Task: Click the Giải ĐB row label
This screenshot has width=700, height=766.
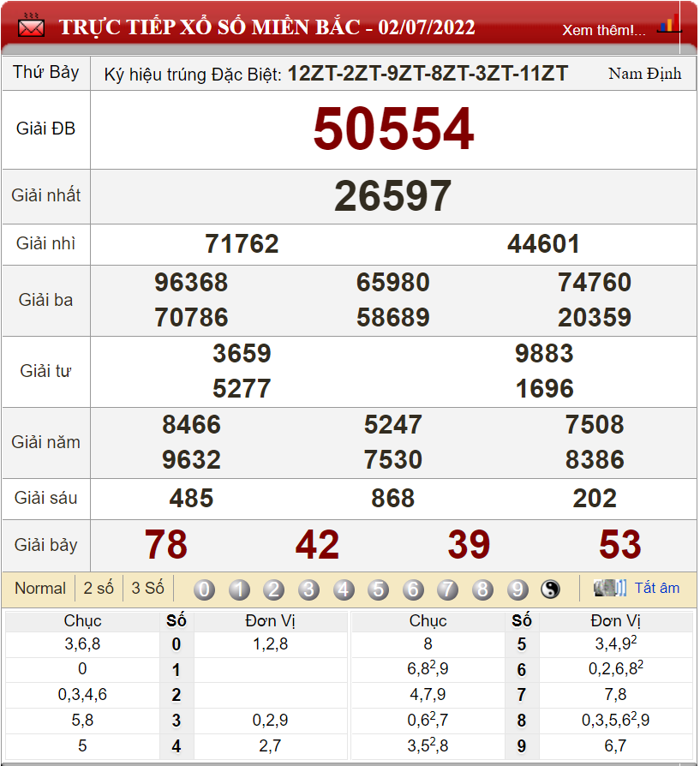Action: 46,129
